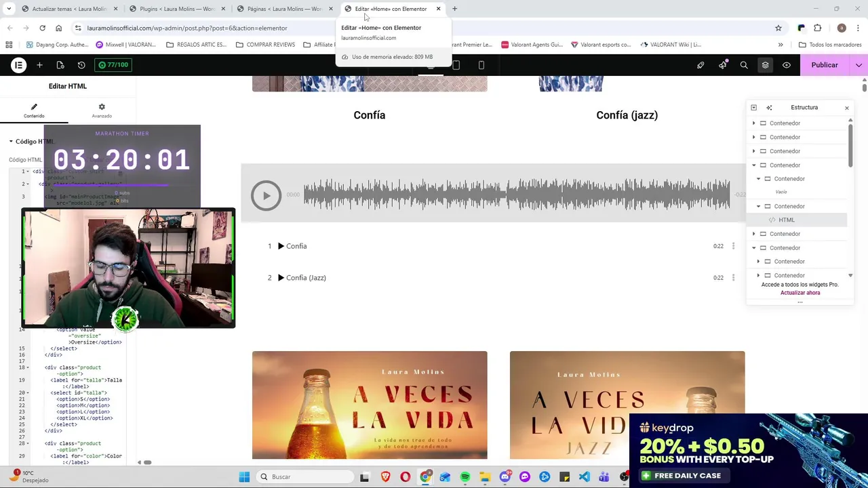Open the revision history clock icon
This screenshot has height=488, width=868.
[x=81, y=65]
